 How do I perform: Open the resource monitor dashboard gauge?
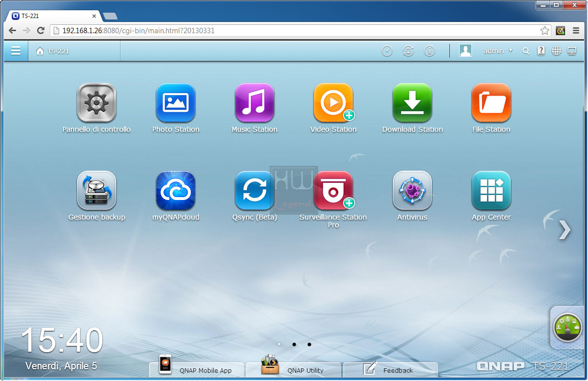[568, 327]
